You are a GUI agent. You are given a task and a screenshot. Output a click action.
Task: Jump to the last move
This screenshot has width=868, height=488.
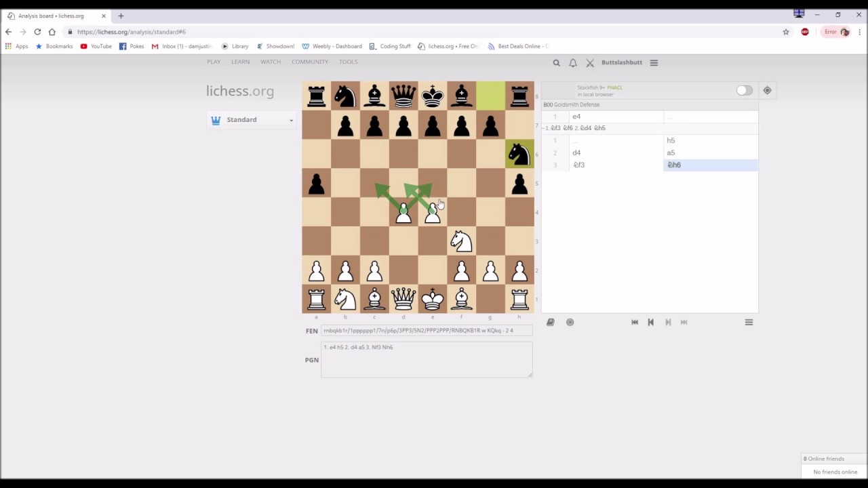tap(684, 323)
